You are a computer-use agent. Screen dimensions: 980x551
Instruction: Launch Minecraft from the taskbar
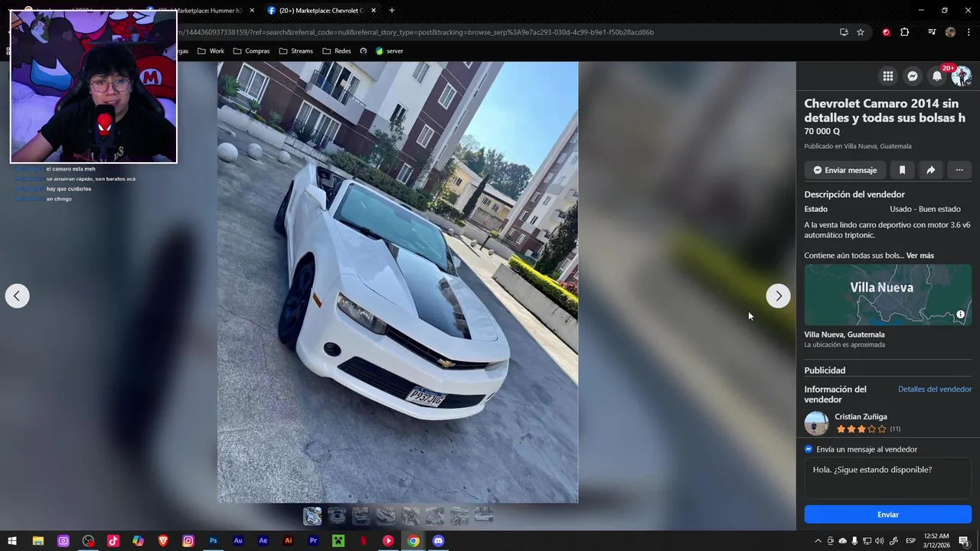338,541
